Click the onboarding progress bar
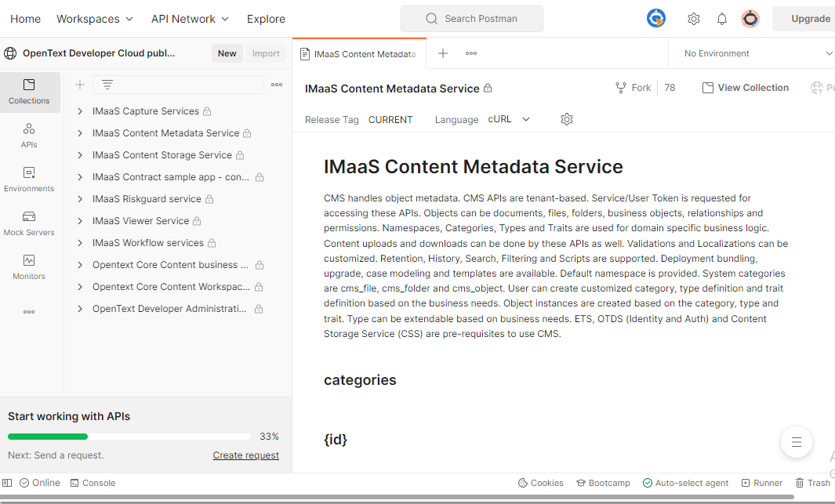835x504 pixels. pyautogui.click(x=129, y=437)
